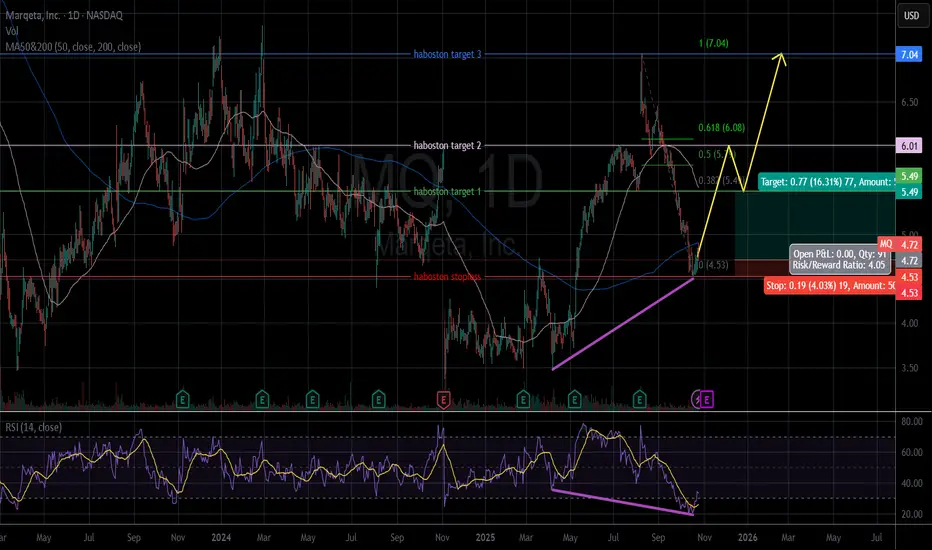Select the MA50&200 indicator legend

(73, 46)
